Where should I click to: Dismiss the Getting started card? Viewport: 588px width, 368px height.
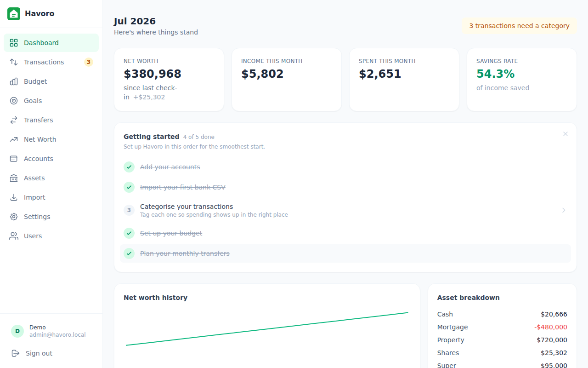click(x=565, y=134)
